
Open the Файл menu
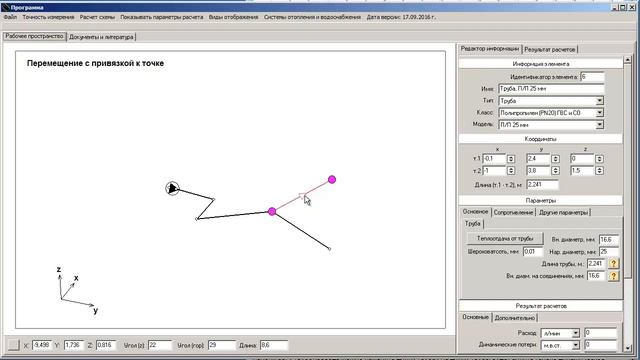click(10, 17)
